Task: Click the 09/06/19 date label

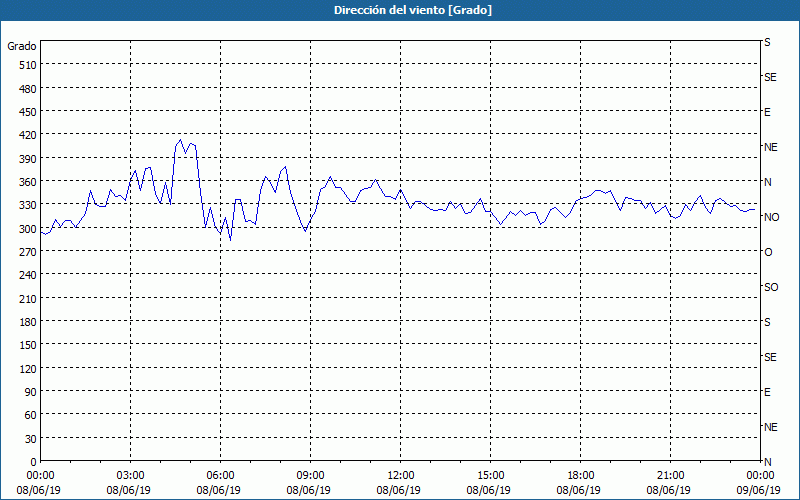Action: (x=760, y=490)
